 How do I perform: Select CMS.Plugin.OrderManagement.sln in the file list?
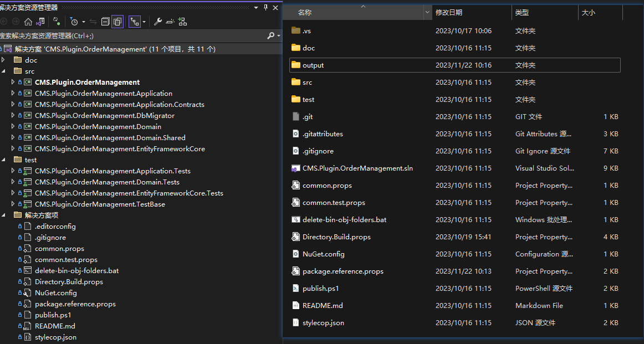357,168
